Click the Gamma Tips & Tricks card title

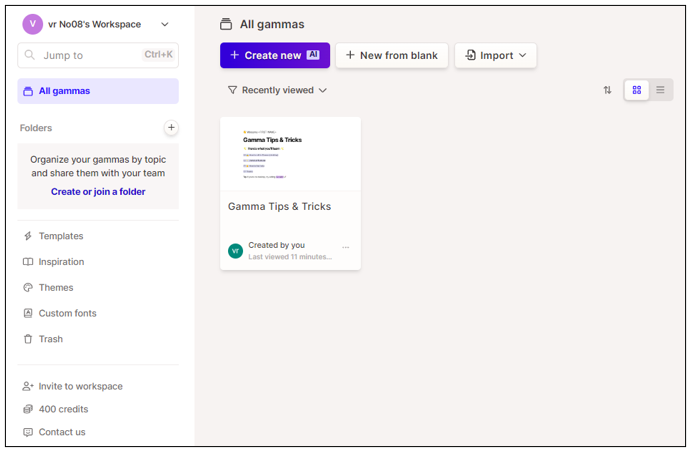pos(279,207)
